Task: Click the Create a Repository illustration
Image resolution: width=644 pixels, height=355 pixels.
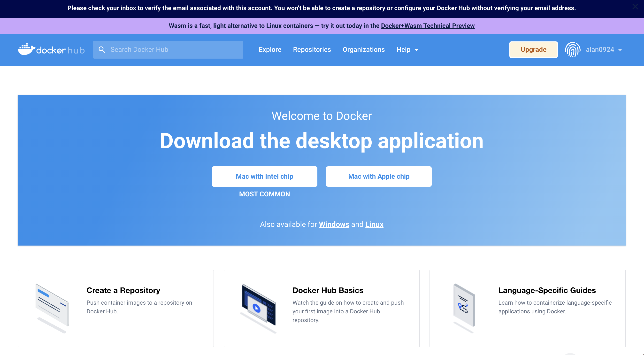Action: tap(52, 308)
